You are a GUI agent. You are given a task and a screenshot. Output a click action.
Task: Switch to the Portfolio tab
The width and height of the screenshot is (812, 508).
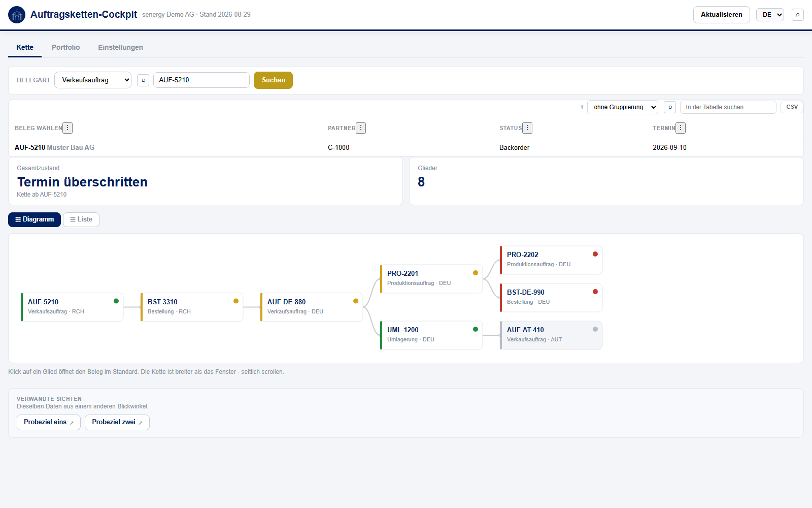[66, 47]
